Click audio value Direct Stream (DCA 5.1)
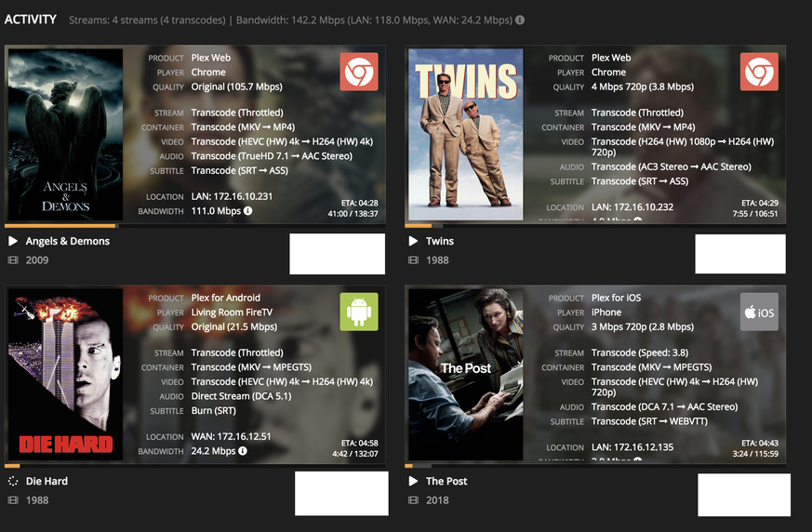812x532 pixels. [241, 396]
